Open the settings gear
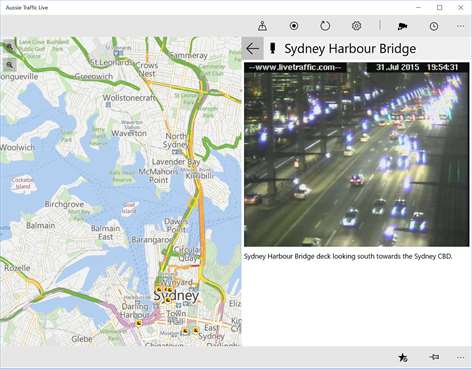This screenshot has height=369, width=472. 356,26
